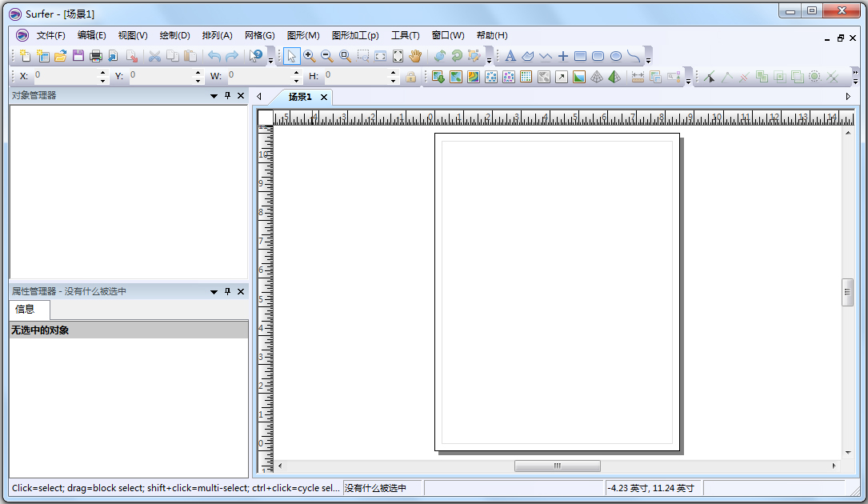Click the New 3D Surface icon

coord(614,77)
